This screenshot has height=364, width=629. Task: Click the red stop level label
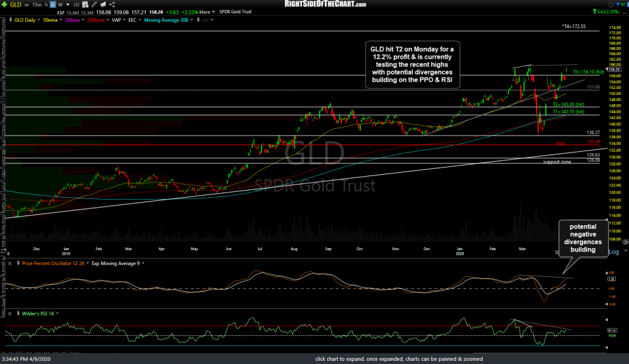560,143
